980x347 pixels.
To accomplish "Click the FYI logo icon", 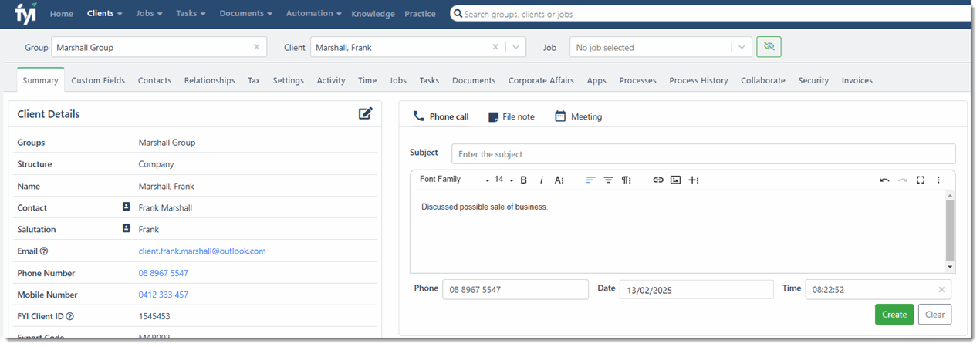I will coord(25,13).
